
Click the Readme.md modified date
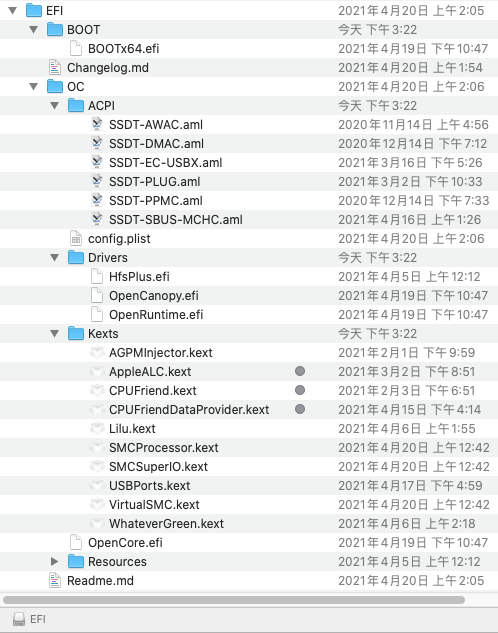pos(411,581)
